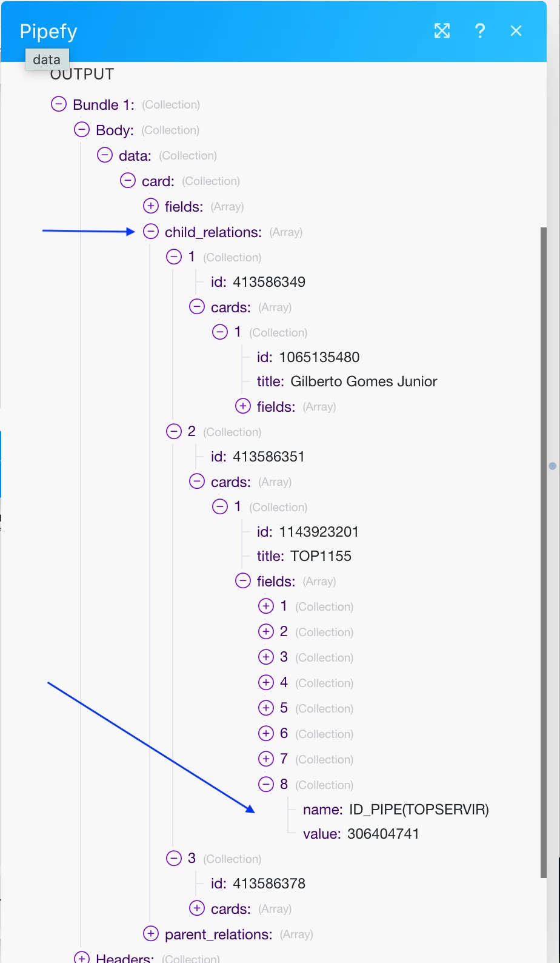Collapse card 1 with id 1143923201

(x=220, y=507)
